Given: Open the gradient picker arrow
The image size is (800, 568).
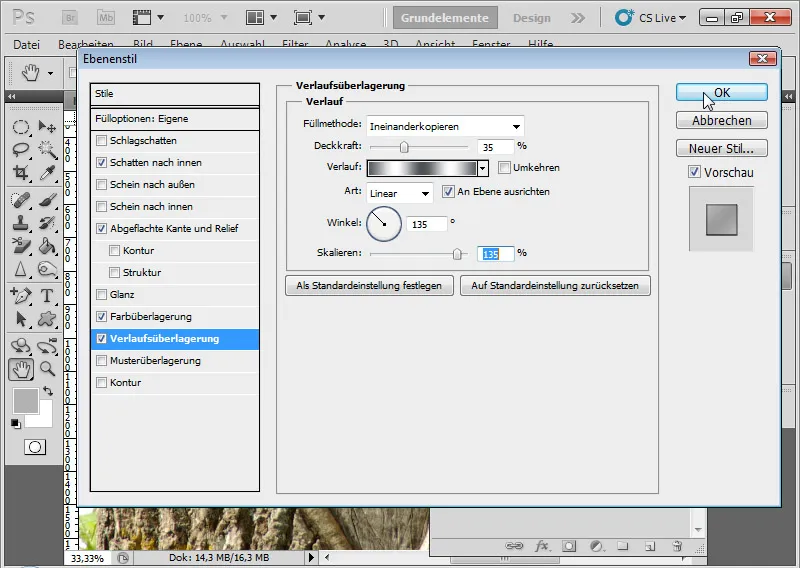Looking at the screenshot, I should point(483,168).
